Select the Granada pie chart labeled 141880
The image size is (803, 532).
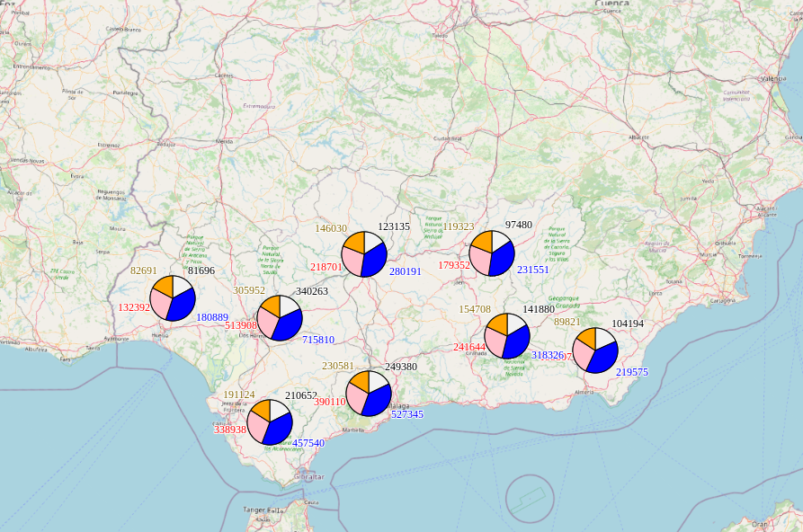(507, 336)
